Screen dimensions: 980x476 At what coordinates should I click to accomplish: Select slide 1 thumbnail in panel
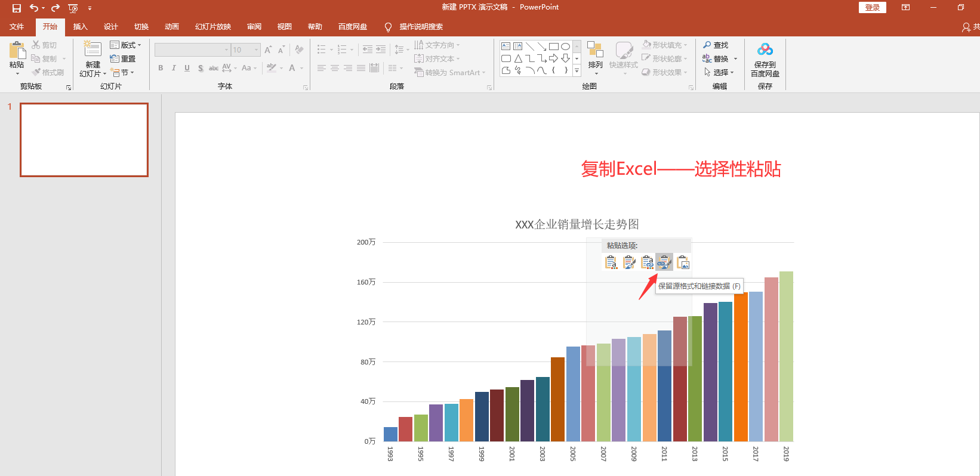coord(84,140)
